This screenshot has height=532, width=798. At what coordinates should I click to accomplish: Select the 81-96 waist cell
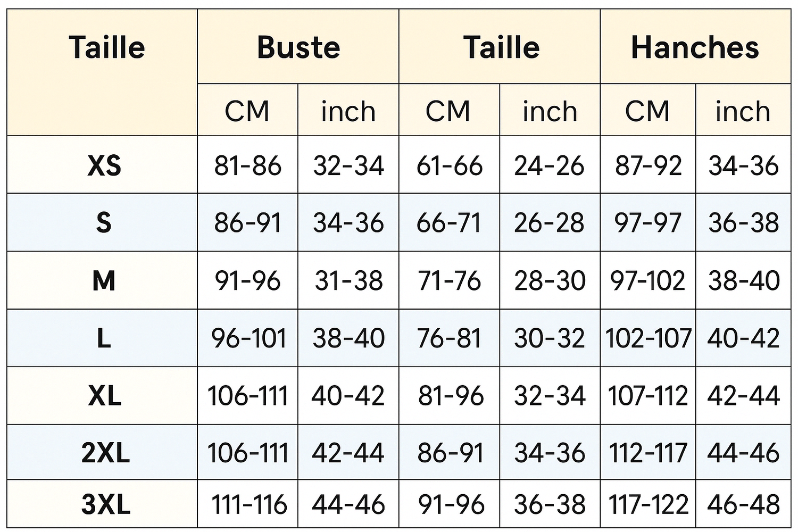click(x=451, y=396)
